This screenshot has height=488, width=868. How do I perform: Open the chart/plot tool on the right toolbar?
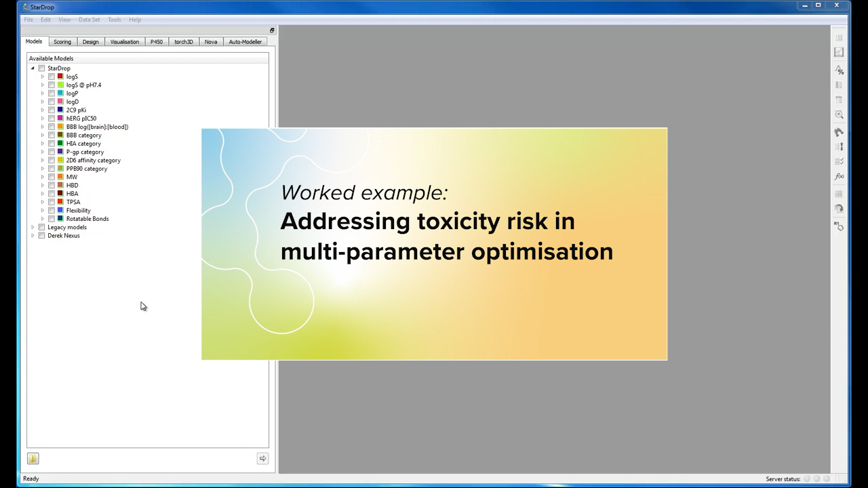(839, 52)
